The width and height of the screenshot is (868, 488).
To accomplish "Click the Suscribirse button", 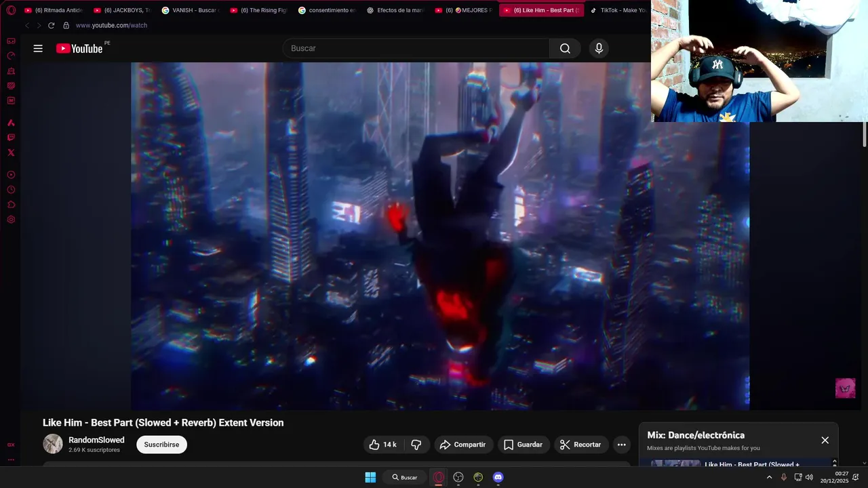I will click(x=161, y=445).
